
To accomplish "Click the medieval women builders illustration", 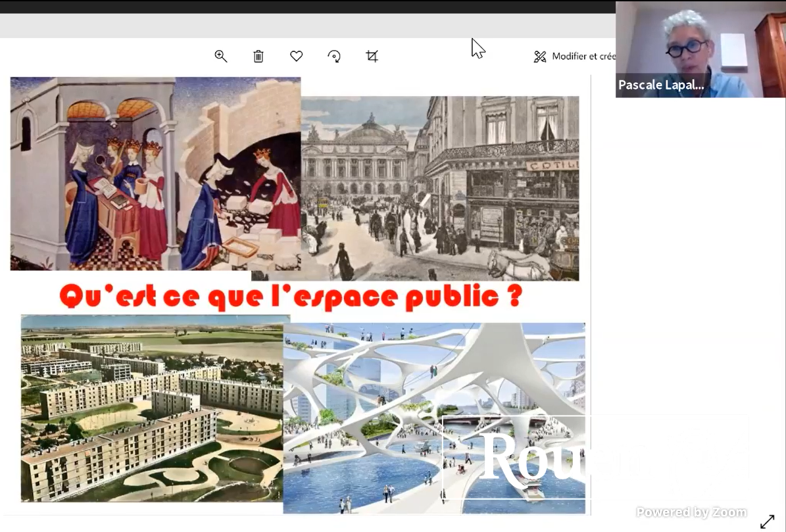I will tap(155, 174).
